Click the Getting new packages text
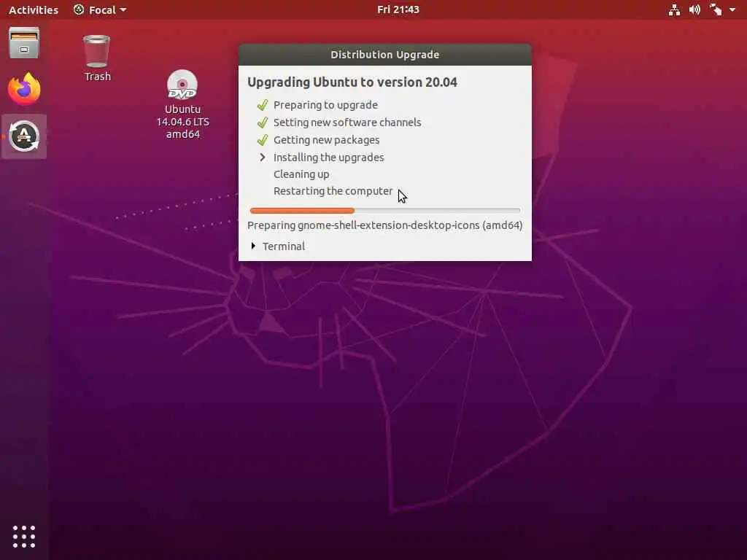This screenshot has height=560, width=747. 326,140
